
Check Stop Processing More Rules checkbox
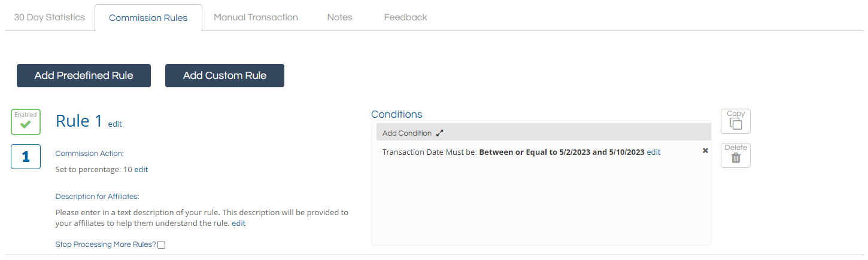pos(161,244)
